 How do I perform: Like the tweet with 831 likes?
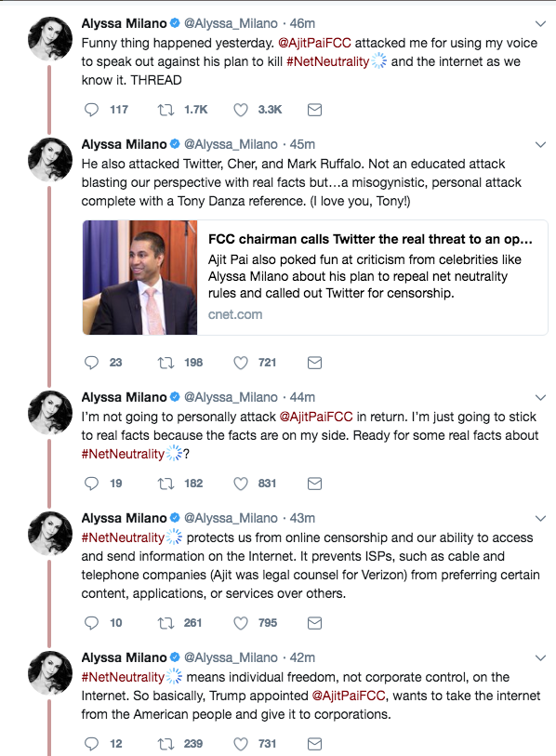pyautogui.click(x=241, y=484)
